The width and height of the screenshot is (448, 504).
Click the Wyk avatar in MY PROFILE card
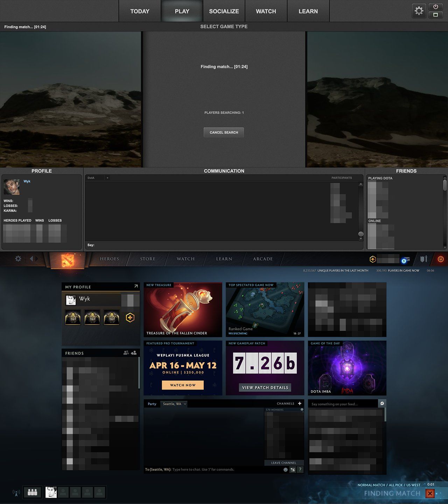pyautogui.click(x=71, y=300)
